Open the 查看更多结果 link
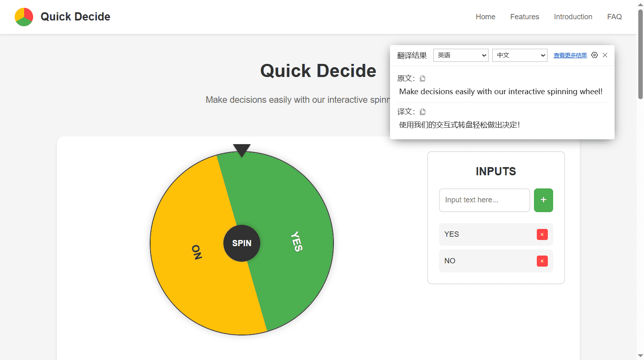 click(x=570, y=55)
